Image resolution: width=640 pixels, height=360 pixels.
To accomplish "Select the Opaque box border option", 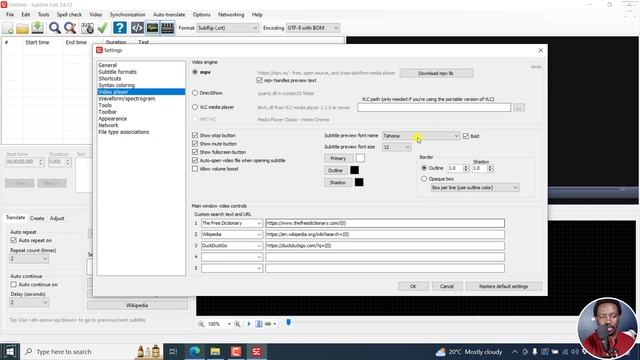I will (x=424, y=179).
